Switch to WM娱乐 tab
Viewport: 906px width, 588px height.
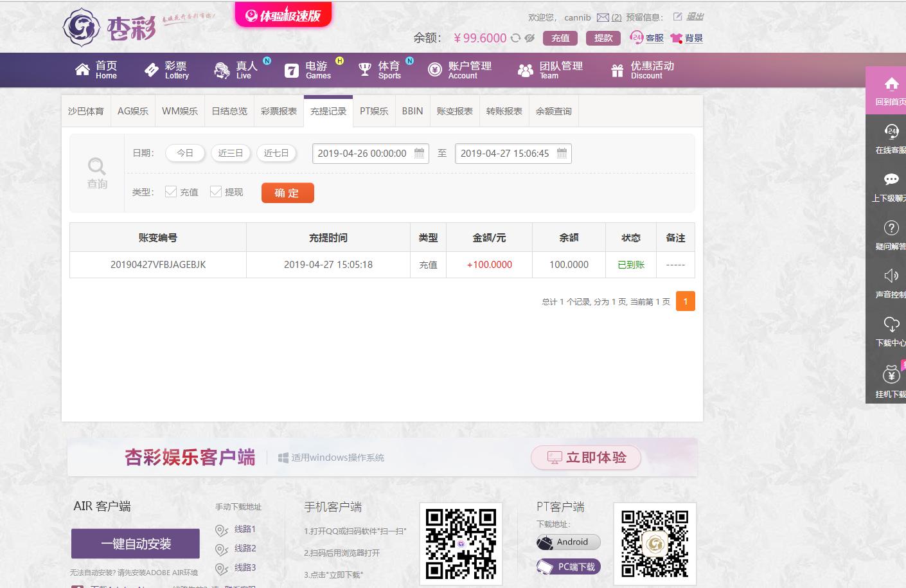coord(180,111)
